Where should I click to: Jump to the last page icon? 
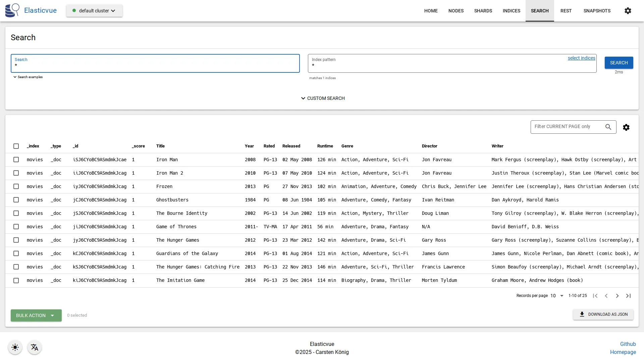[628, 296]
